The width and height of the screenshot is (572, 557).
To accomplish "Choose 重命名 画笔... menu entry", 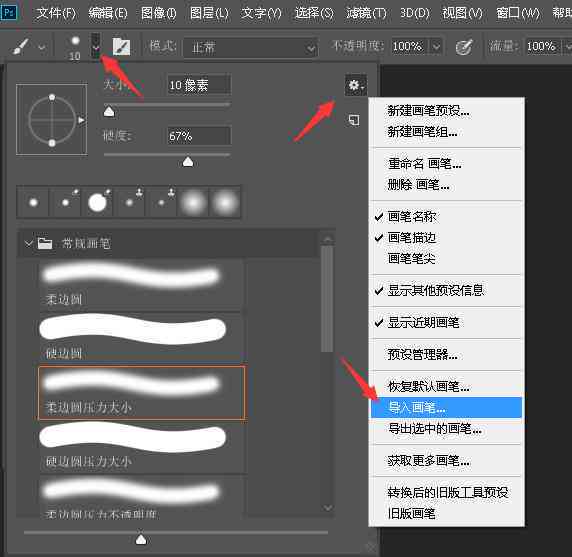I will [447, 164].
